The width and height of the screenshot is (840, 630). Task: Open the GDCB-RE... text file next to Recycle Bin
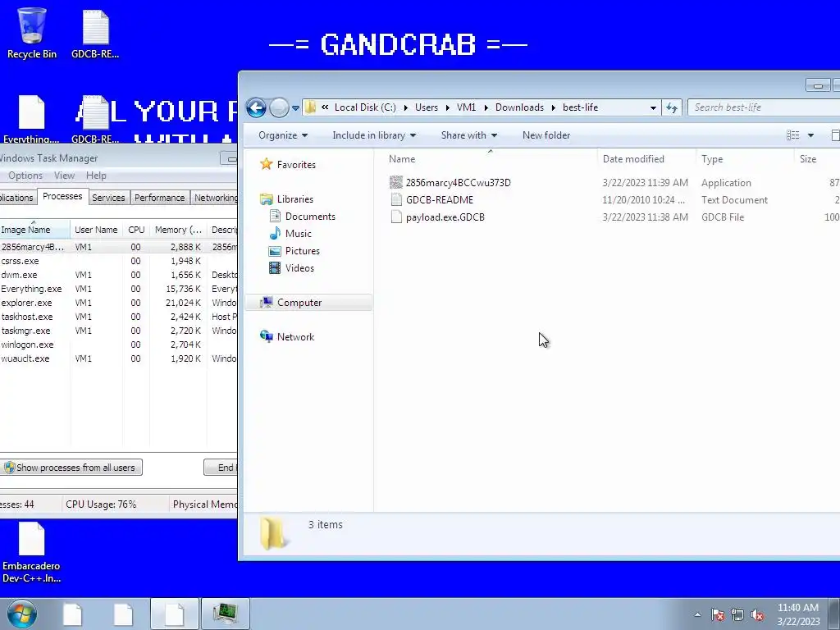tap(95, 33)
